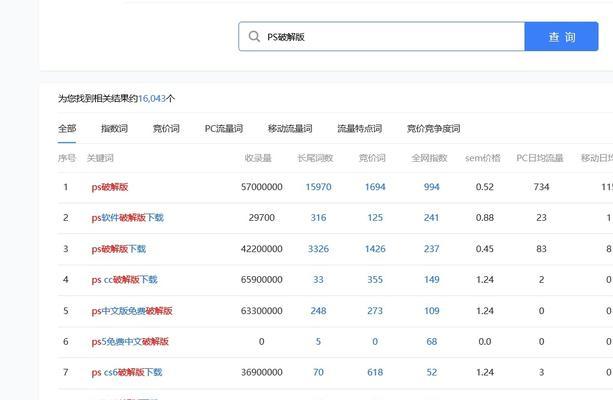Image resolution: width=613 pixels, height=400 pixels.
Task: Click the ps cc破解版下载 keyword
Action: 124,280
